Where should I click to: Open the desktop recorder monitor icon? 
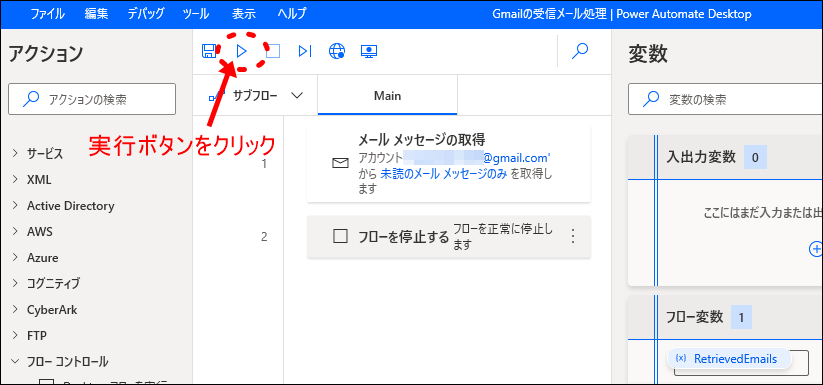pyautogui.click(x=369, y=51)
